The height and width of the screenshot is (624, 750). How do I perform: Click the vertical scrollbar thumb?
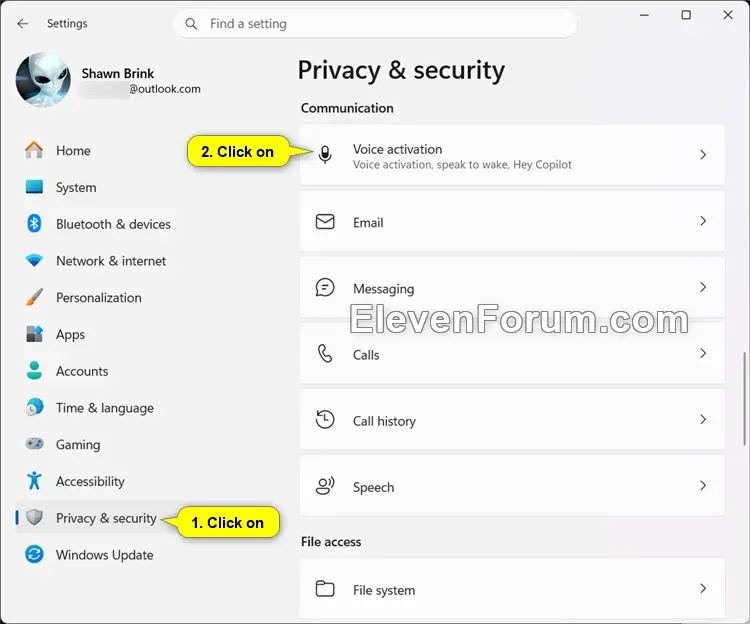[x=744, y=399]
